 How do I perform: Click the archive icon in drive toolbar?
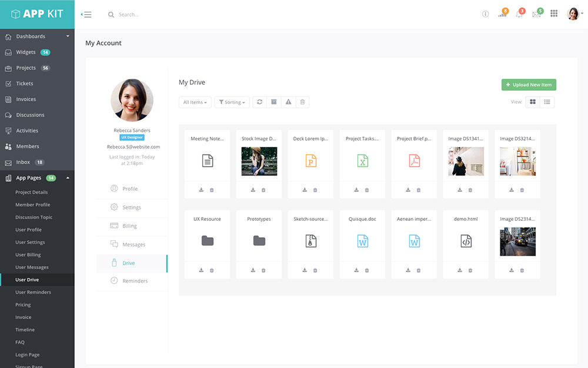tap(273, 102)
